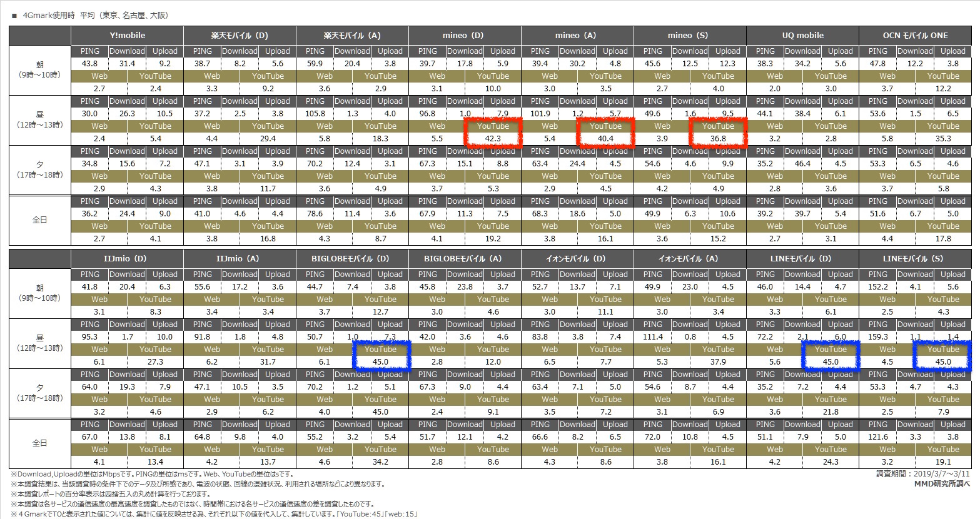The height and width of the screenshot is (519, 980).
Task: Click the footnote mentioning "YouTube:45" and "web:15"
Action: [214, 515]
